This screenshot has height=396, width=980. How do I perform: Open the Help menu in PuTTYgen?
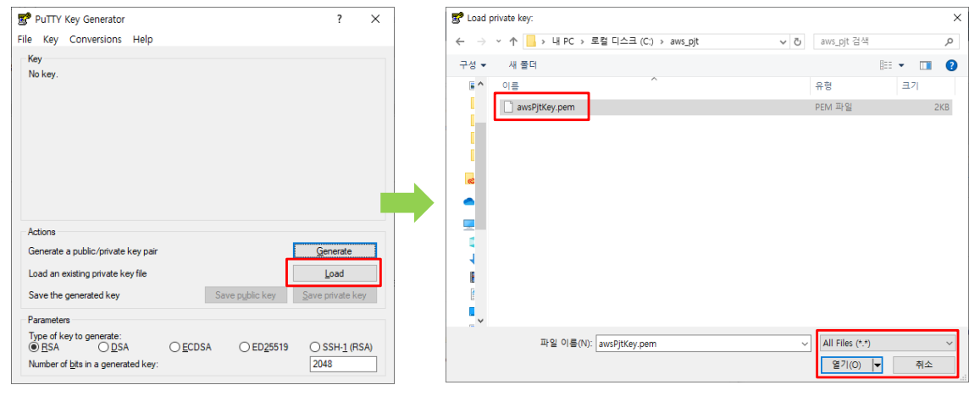[x=142, y=40]
